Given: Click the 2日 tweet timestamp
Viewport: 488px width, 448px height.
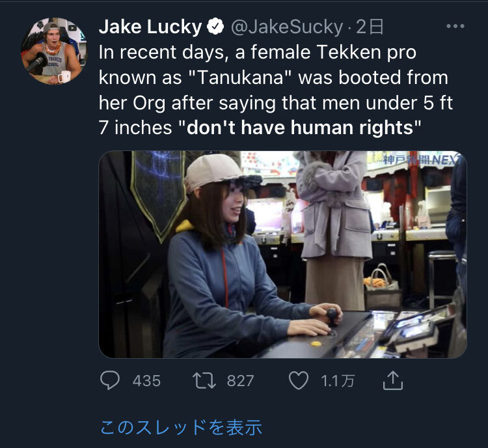Looking at the screenshot, I should point(370,27).
